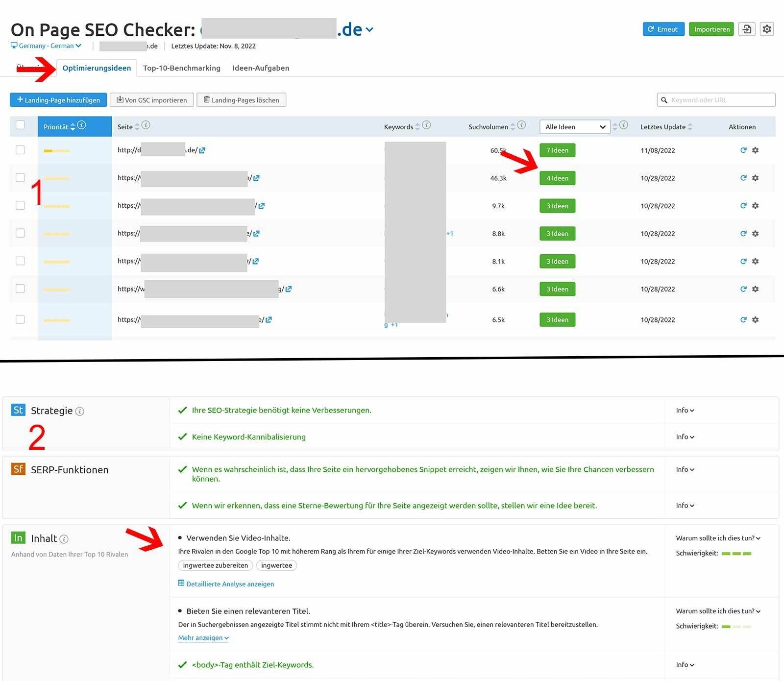Check the box for the 9.7k volume row
Viewport: 784px width, 681px height.
(x=20, y=205)
